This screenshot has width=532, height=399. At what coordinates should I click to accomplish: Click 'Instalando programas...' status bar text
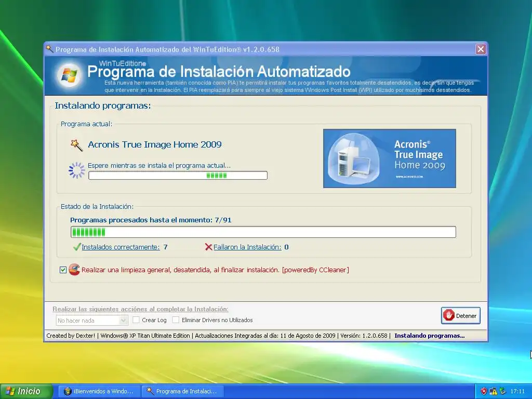[x=429, y=336]
